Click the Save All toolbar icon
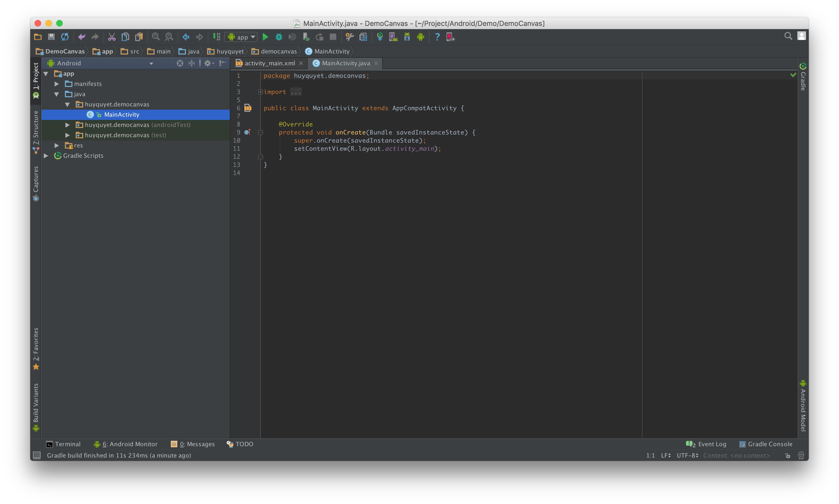The width and height of the screenshot is (839, 504). pos(51,37)
